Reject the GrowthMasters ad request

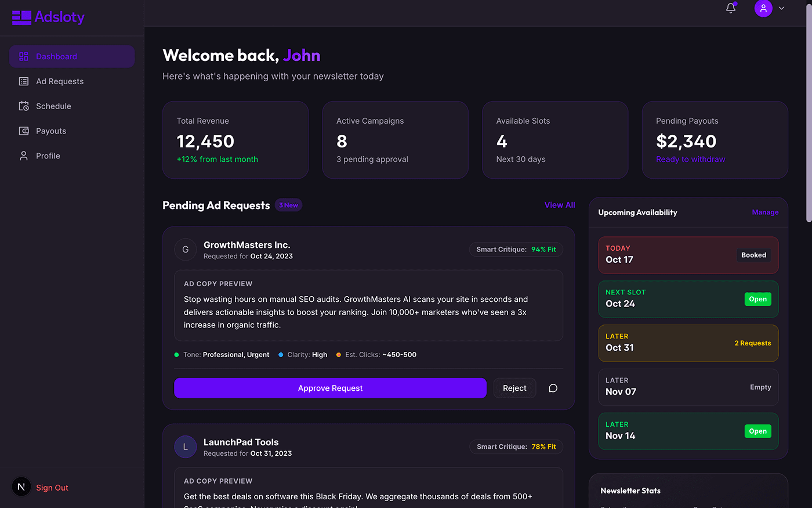(x=514, y=388)
